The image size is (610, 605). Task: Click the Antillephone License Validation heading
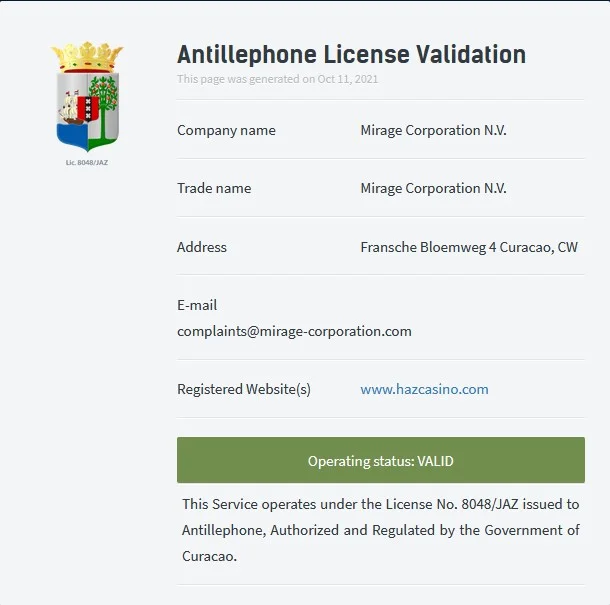click(x=351, y=54)
